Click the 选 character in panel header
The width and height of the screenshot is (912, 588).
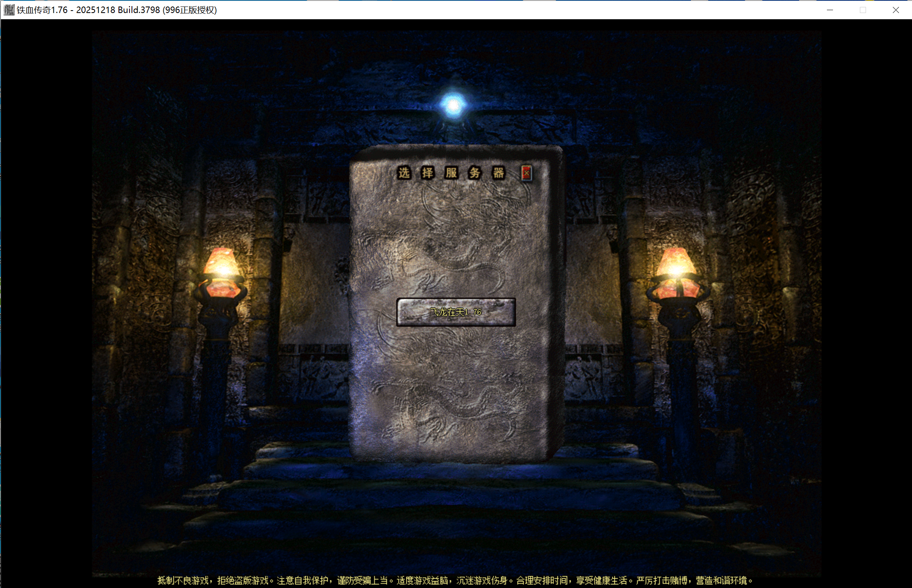tap(404, 173)
